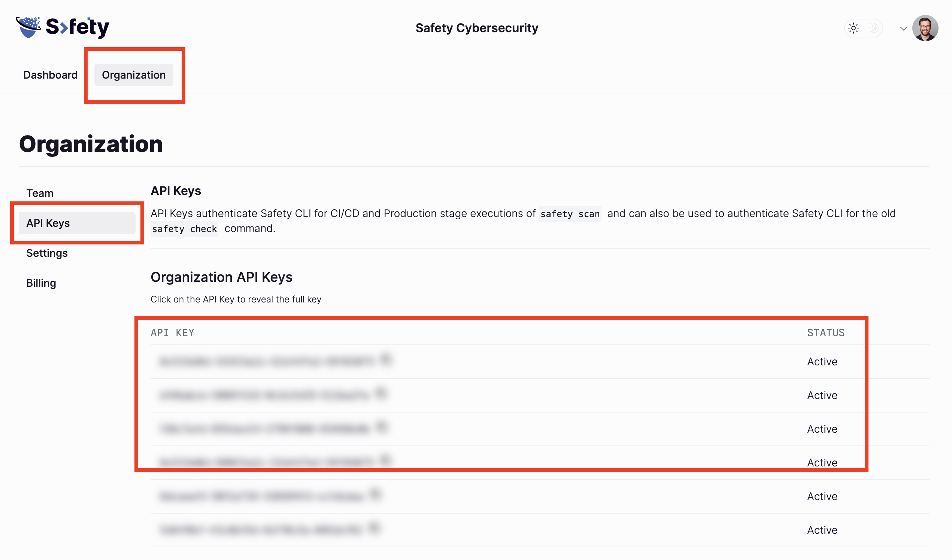This screenshot has width=952, height=560.
Task: Click the icon beside the second API key
Action: pyautogui.click(x=381, y=393)
